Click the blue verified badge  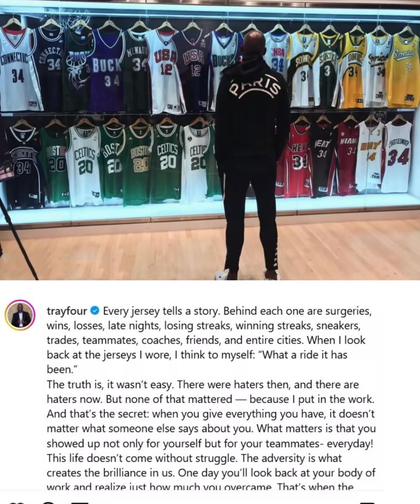point(95,310)
